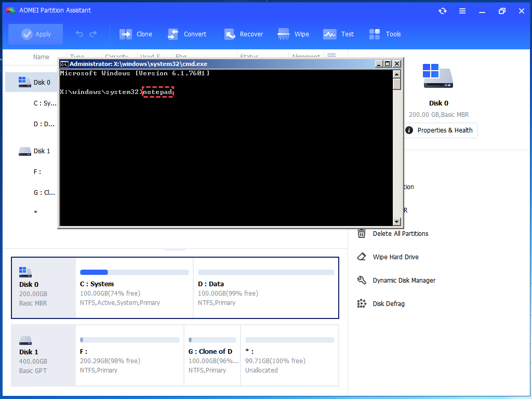
Task: Click the Wipe Hard Drive eraser icon
Action: (x=362, y=257)
